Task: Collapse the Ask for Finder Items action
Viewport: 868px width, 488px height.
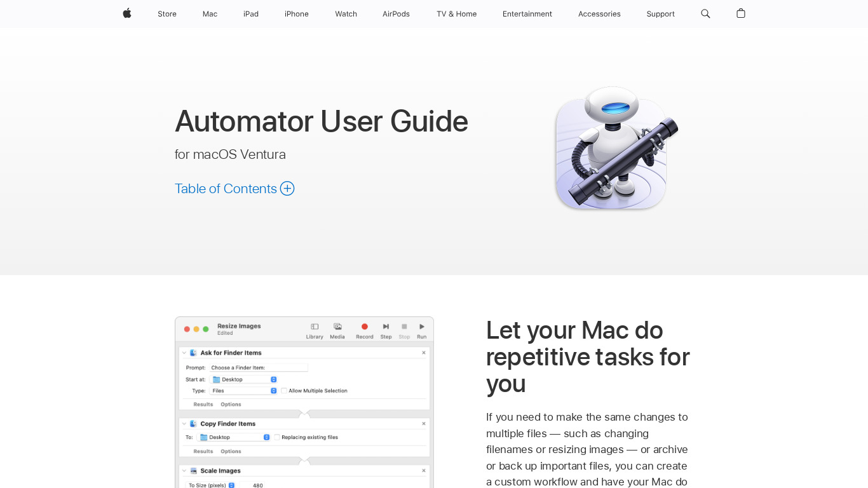Action: pyautogui.click(x=184, y=353)
